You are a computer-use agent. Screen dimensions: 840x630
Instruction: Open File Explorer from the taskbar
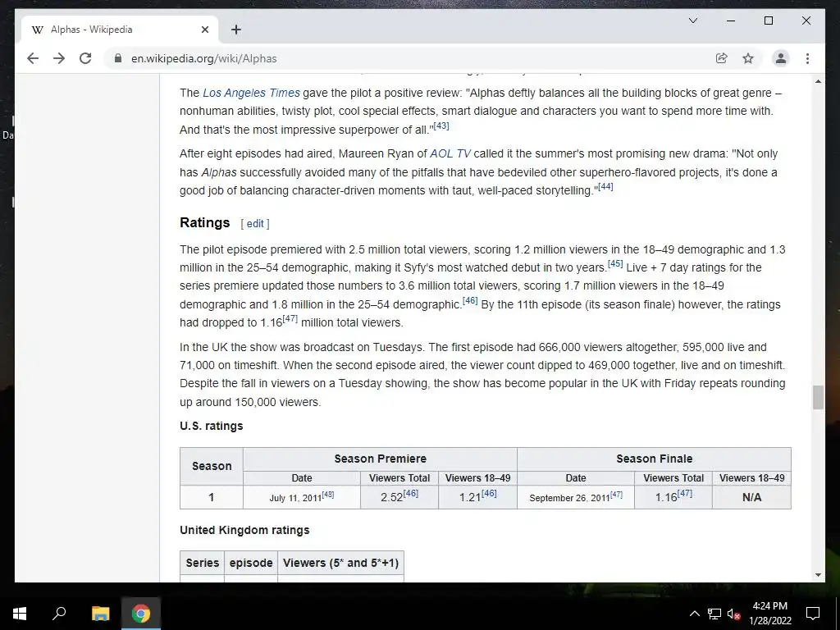tap(100, 614)
